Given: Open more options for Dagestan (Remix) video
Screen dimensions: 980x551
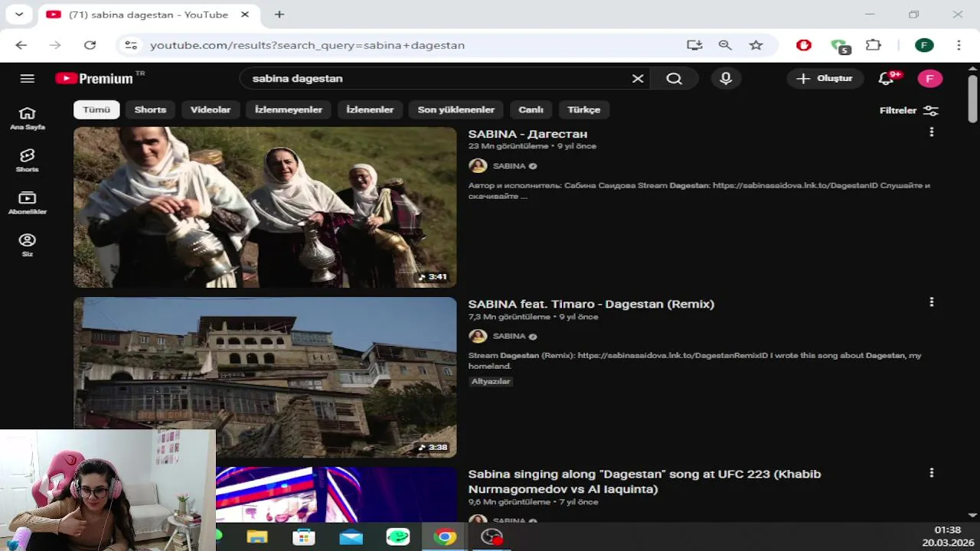Looking at the screenshot, I should 931,302.
